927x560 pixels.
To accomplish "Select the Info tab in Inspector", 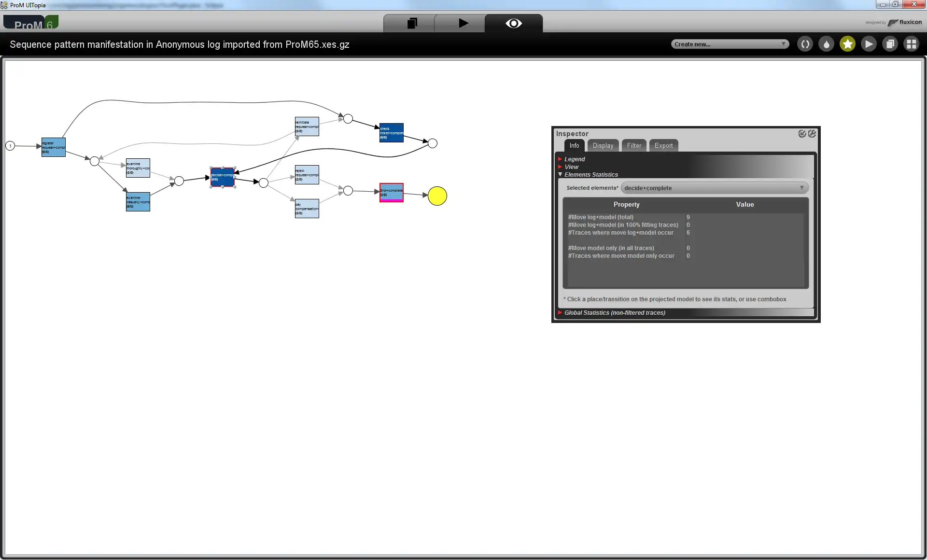I will [573, 145].
